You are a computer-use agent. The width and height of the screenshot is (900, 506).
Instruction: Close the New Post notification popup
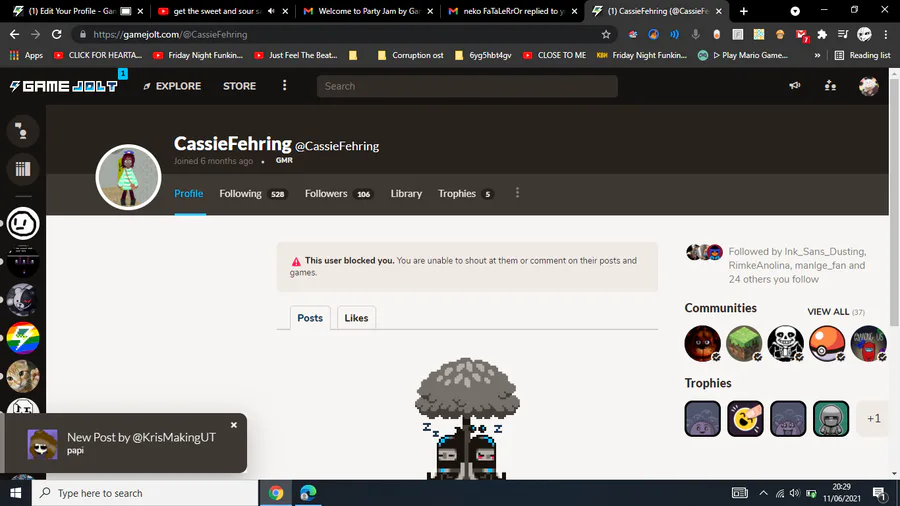point(234,425)
